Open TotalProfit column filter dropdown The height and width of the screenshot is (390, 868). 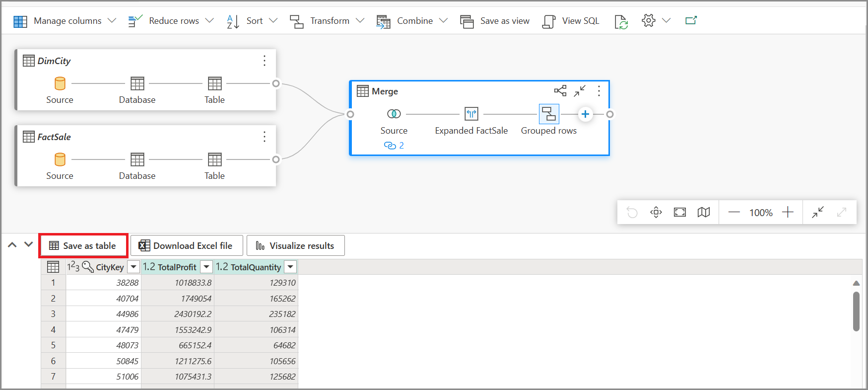click(206, 267)
